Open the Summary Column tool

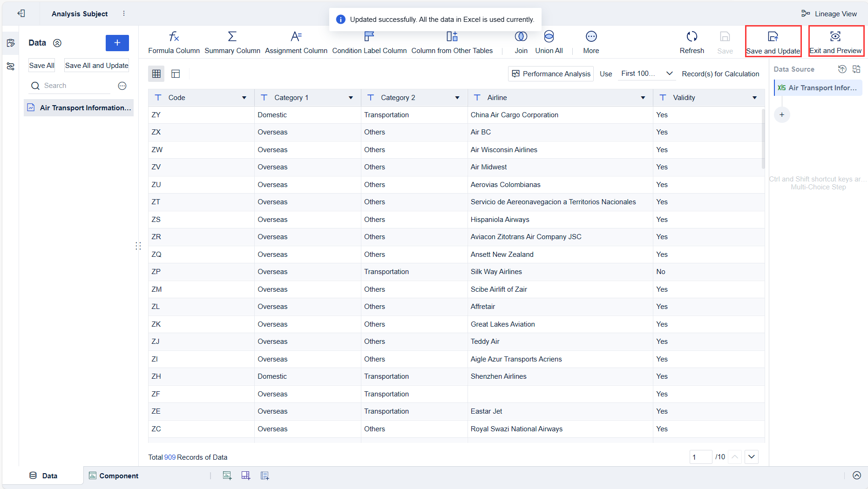[232, 37]
